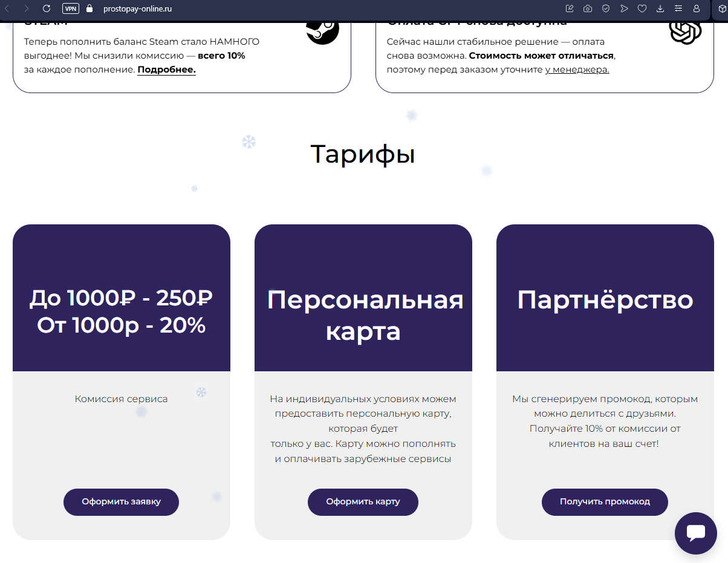Open the extensions sliders icon
This screenshot has width=728, height=563.
pos(678,8)
